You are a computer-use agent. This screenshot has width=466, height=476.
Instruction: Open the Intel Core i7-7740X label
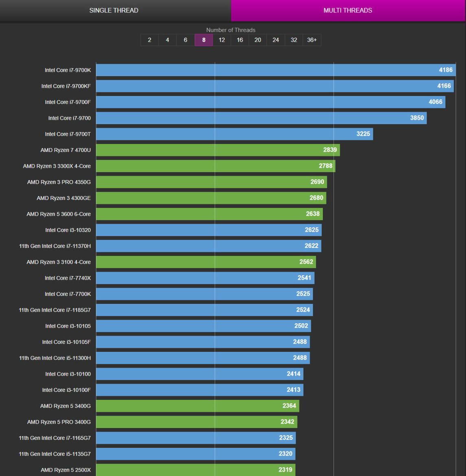(x=68, y=278)
